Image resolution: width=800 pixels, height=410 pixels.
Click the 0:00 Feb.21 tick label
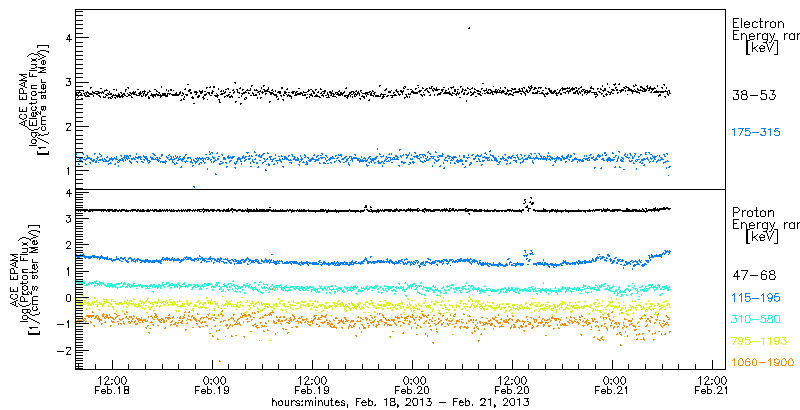(x=612, y=386)
